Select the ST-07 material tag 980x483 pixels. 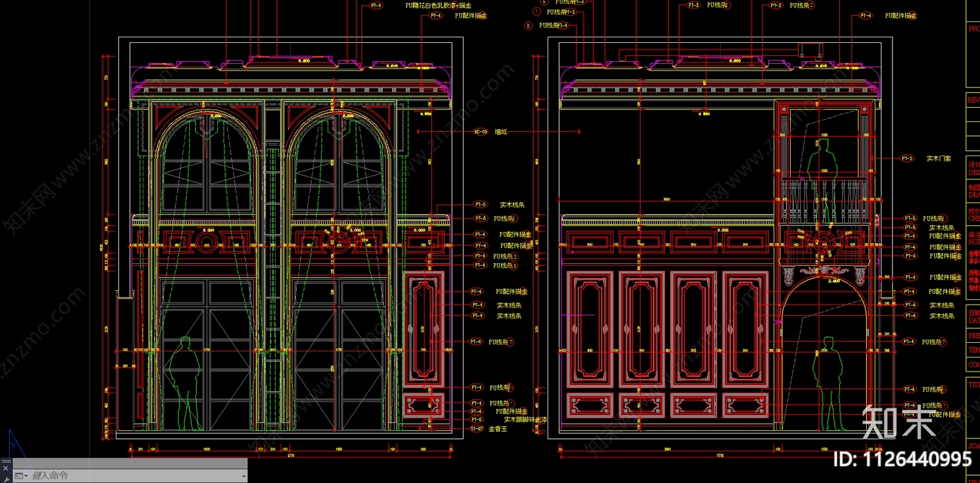click(477, 429)
